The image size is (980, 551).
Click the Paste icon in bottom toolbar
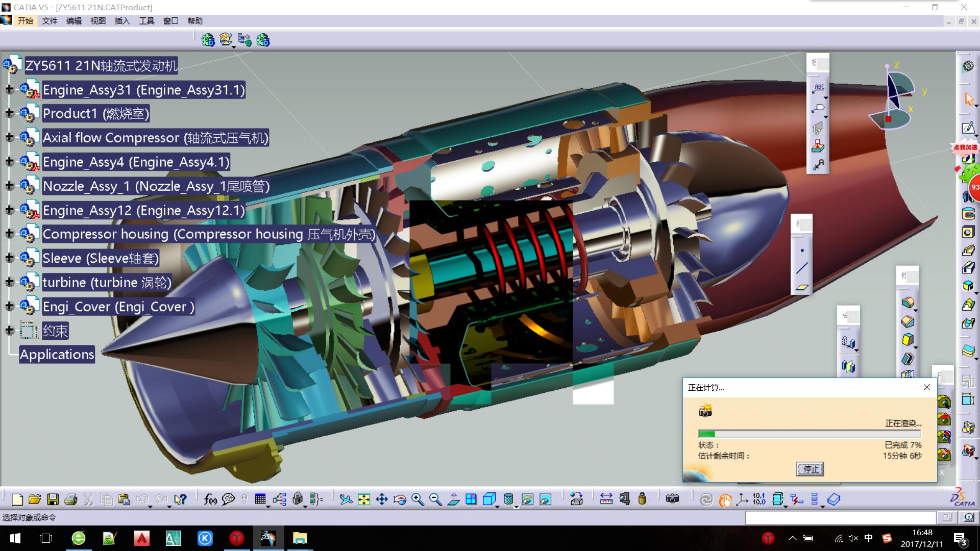(124, 499)
